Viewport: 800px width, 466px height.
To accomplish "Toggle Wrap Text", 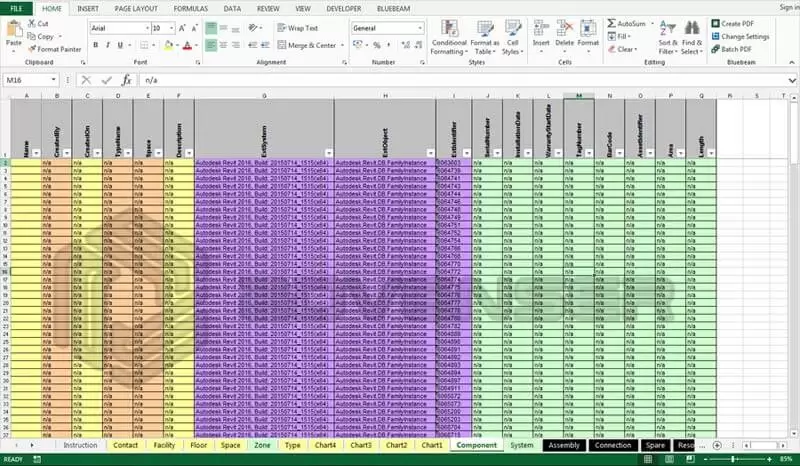I will click(298, 28).
